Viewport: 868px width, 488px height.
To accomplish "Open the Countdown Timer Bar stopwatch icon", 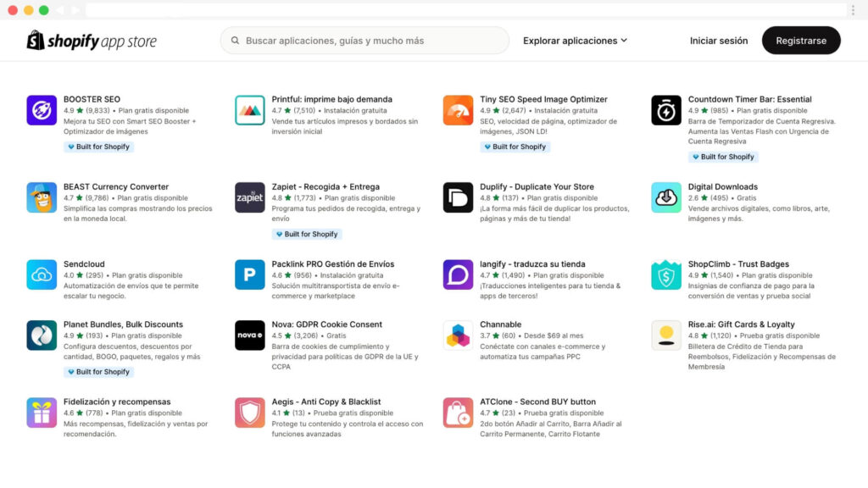I will 665,108.
